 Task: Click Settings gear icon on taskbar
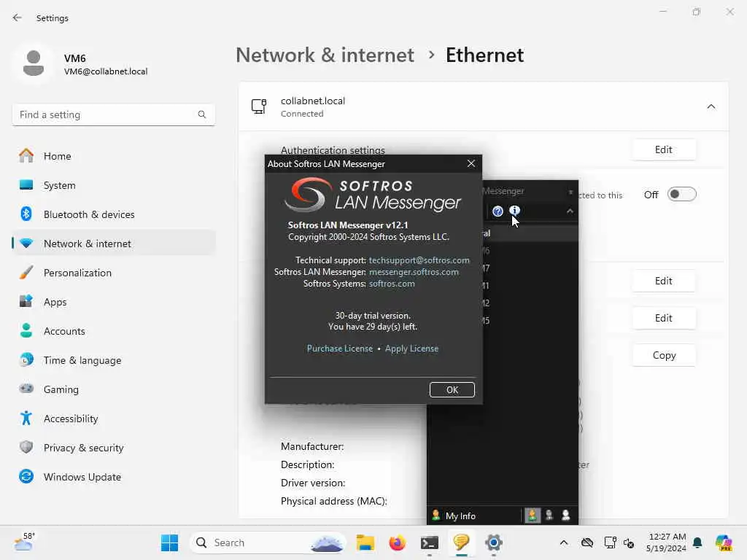494,542
